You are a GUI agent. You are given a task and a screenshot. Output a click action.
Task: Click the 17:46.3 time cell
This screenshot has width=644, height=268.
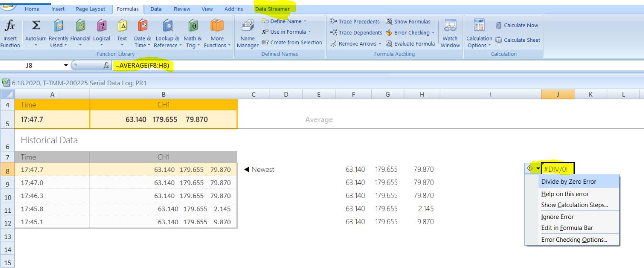click(52, 196)
